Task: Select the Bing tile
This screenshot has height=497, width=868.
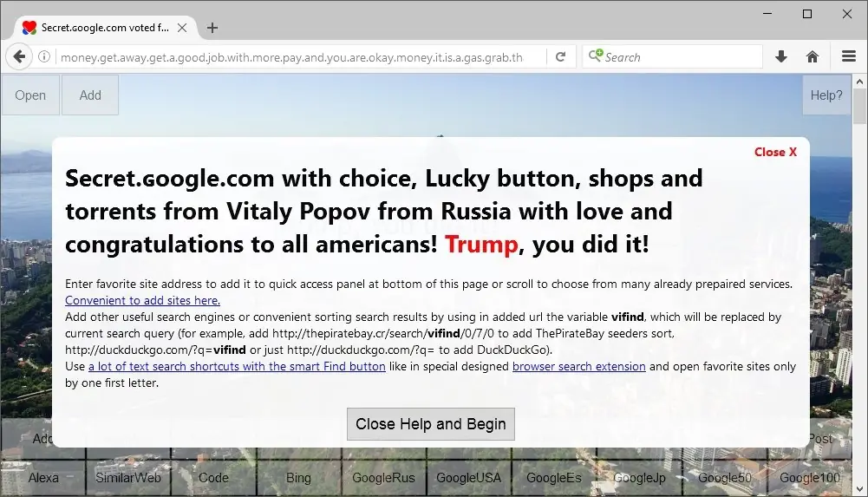Action: [x=298, y=478]
